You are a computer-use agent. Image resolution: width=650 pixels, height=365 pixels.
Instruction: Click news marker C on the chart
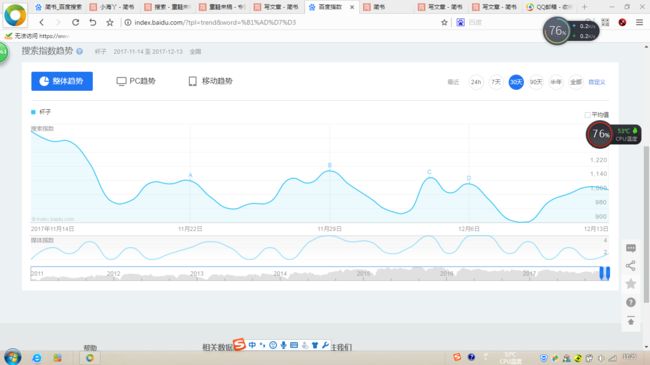pos(429,172)
